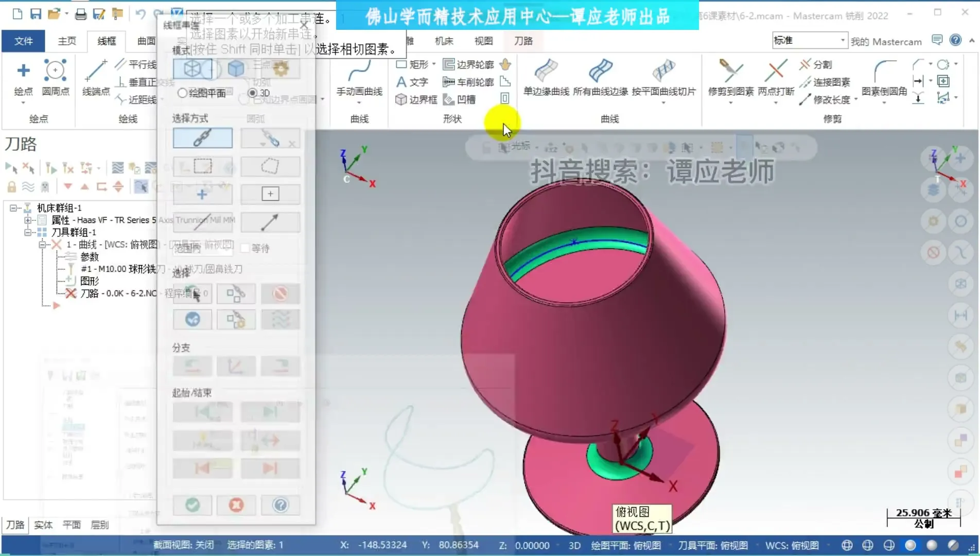The height and width of the screenshot is (556, 980).
Task: Open help with the question mark button in dialog
Action: pyautogui.click(x=281, y=505)
